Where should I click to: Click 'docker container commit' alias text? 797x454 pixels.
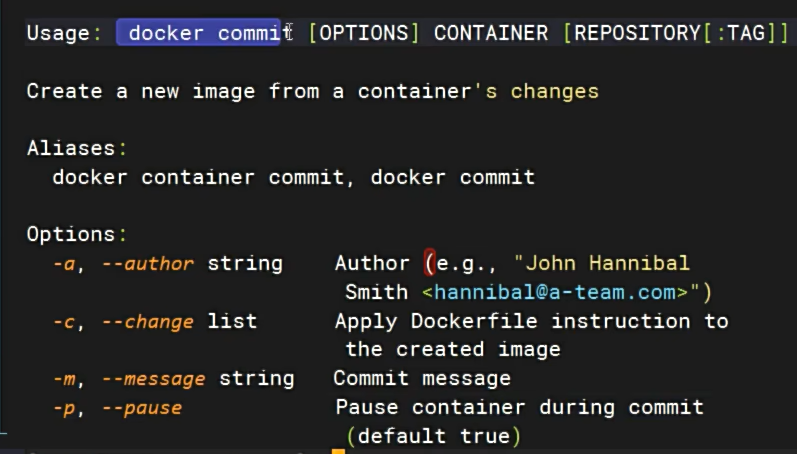click(x=198, y=177)
